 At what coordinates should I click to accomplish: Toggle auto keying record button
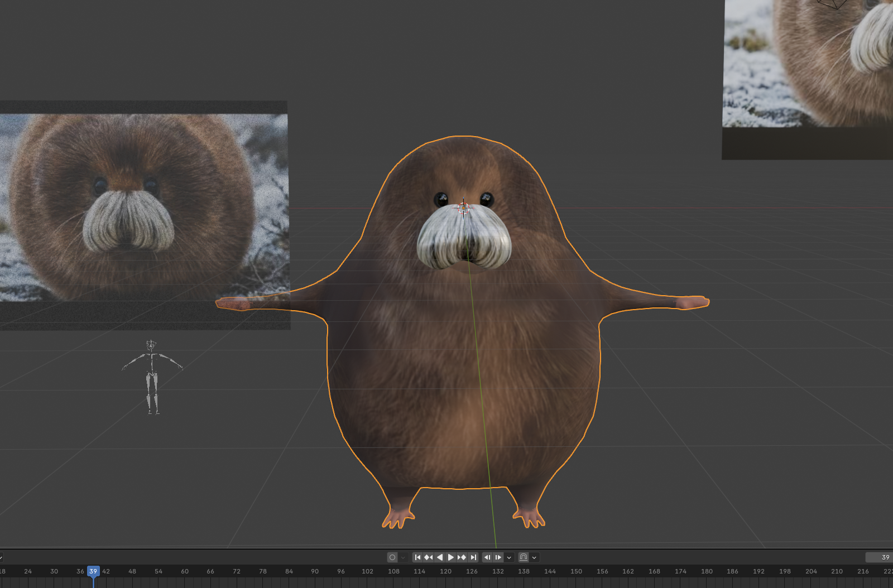point(392,557)
